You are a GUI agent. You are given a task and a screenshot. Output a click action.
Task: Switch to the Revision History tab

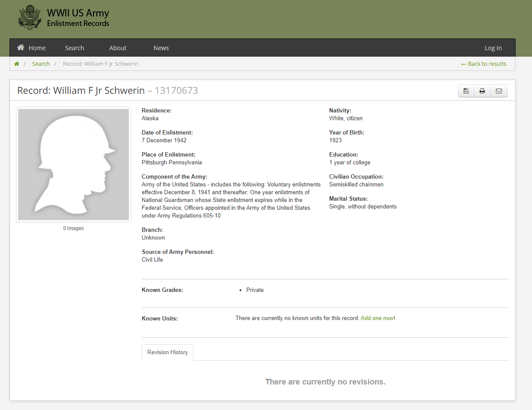click(x=167, y=352)
